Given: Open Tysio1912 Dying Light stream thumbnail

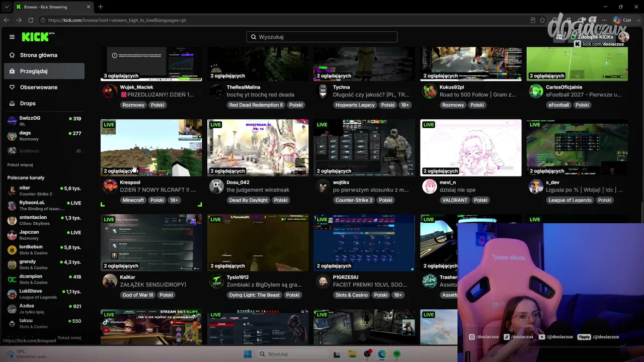Looking at the screenshot, I should (x=258, y=243).
